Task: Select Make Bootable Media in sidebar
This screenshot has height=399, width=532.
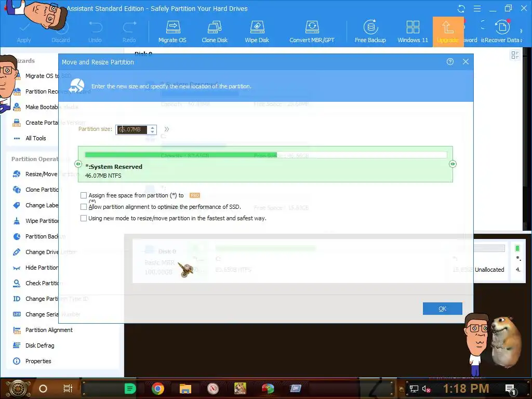Action: pos(45,107)
